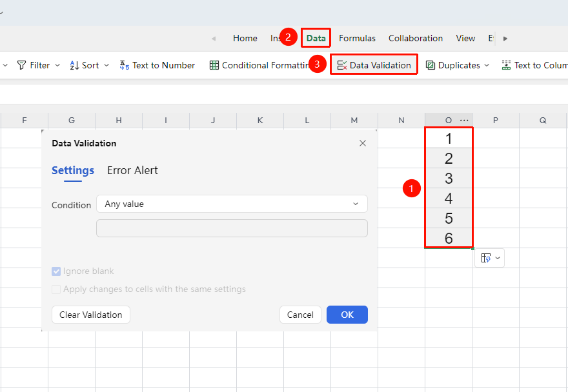This screenshot has height=392, width=568.
Task: Click the right tab-scroll arrow after View
Action: (505, 39)
